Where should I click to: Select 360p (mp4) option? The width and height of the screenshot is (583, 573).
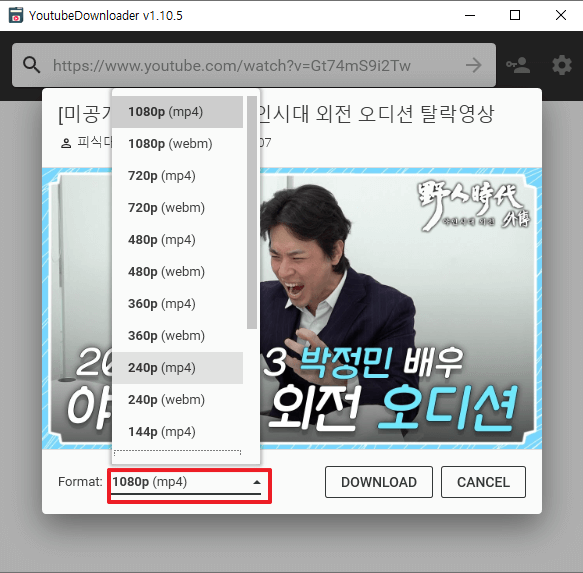tap(177, 304)
